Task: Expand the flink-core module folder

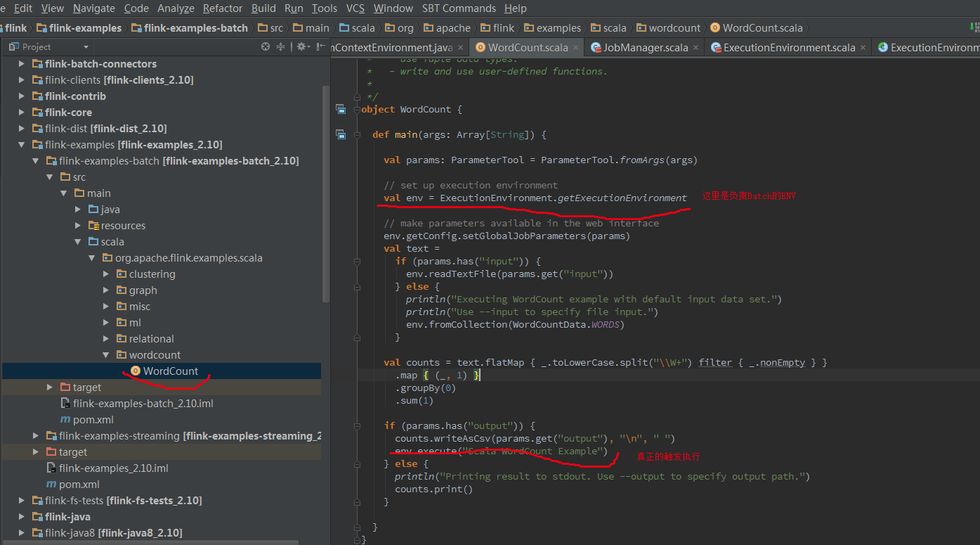Action: pyautogui.click(x=22, y=112)
